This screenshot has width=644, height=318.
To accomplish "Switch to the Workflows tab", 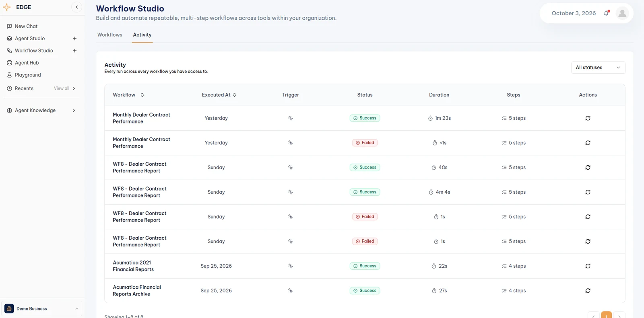I will pos(109,35).
